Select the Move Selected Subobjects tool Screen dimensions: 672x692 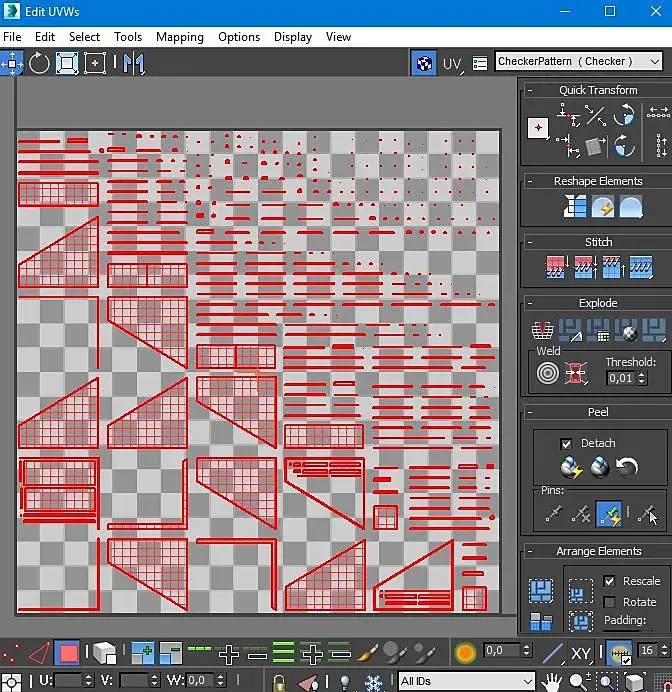[x=12, y=63]
